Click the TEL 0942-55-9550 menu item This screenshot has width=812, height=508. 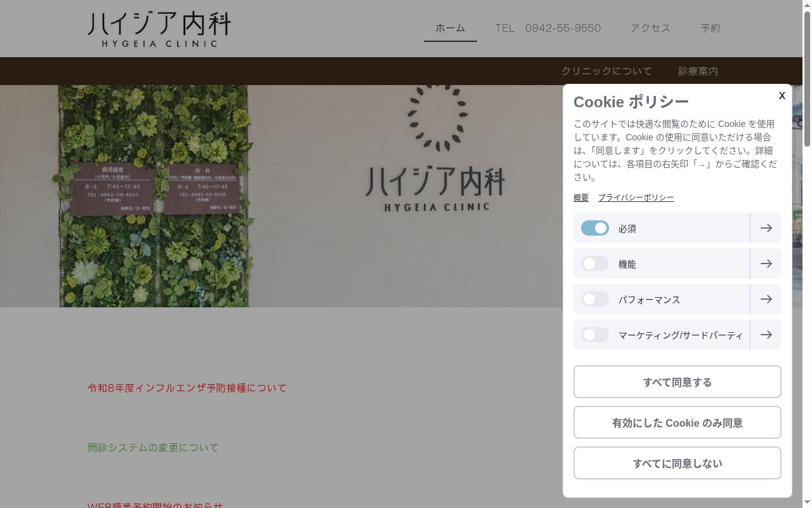tap(548, 28)
